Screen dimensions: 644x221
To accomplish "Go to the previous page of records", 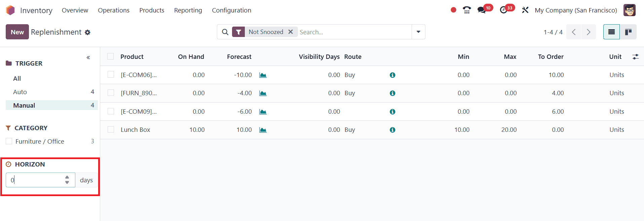I will tap(574, 32).
